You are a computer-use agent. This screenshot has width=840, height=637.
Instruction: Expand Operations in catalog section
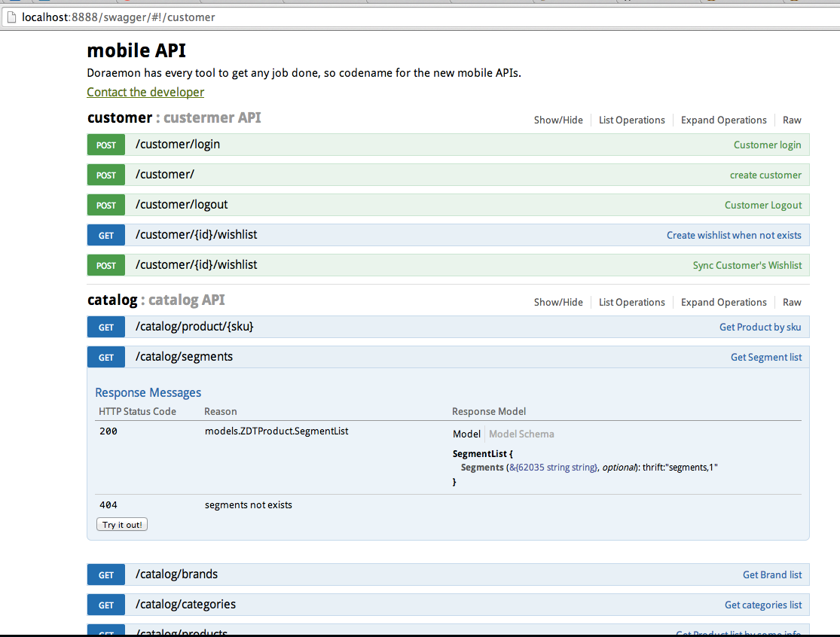723,303
